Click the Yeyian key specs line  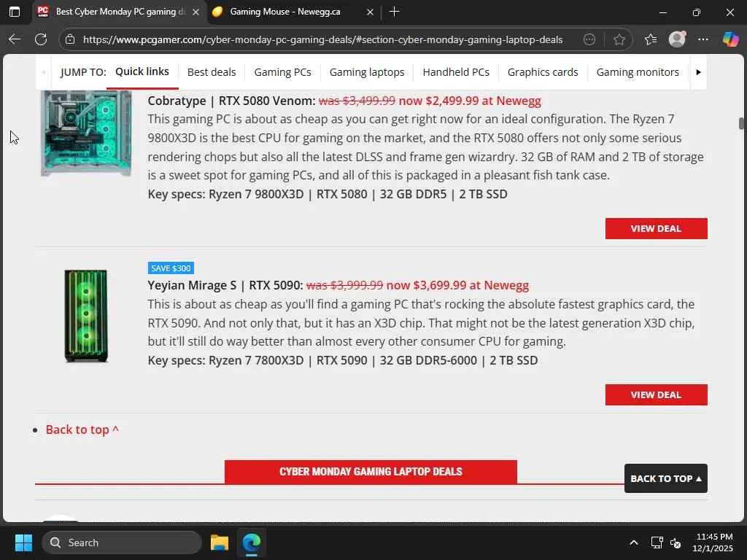point(343,360)
